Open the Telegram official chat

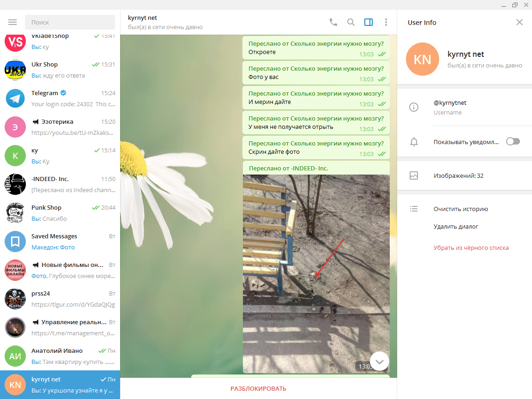click(x=60, y=98)
